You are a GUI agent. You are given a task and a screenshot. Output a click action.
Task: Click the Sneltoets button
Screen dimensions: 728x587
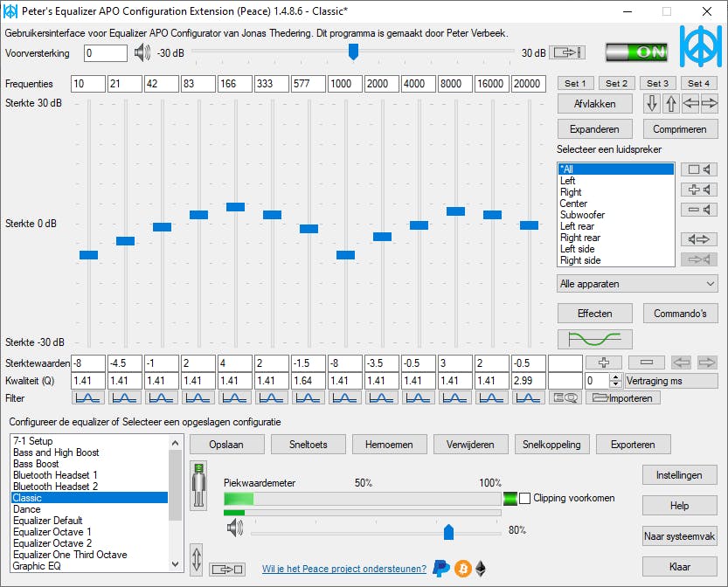point(309,445)
